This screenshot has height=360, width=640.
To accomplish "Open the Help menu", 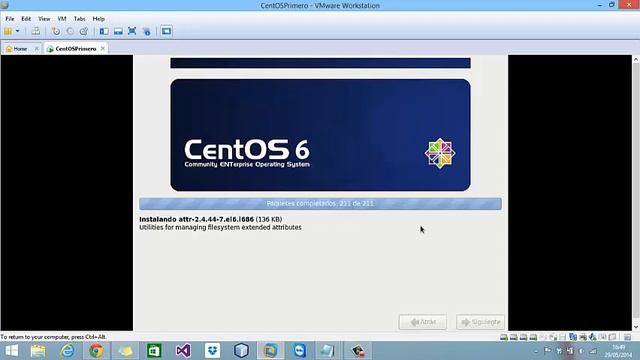I will (x=98, y=19).
